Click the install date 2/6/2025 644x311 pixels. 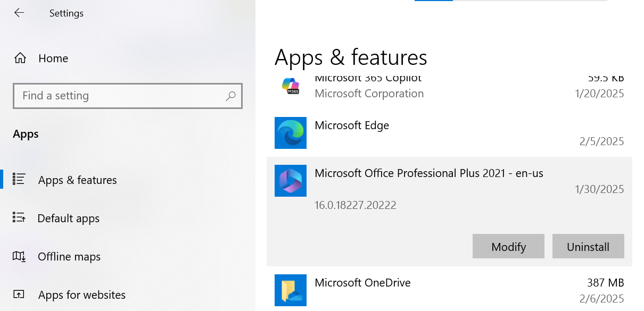[x=602, y=299]
